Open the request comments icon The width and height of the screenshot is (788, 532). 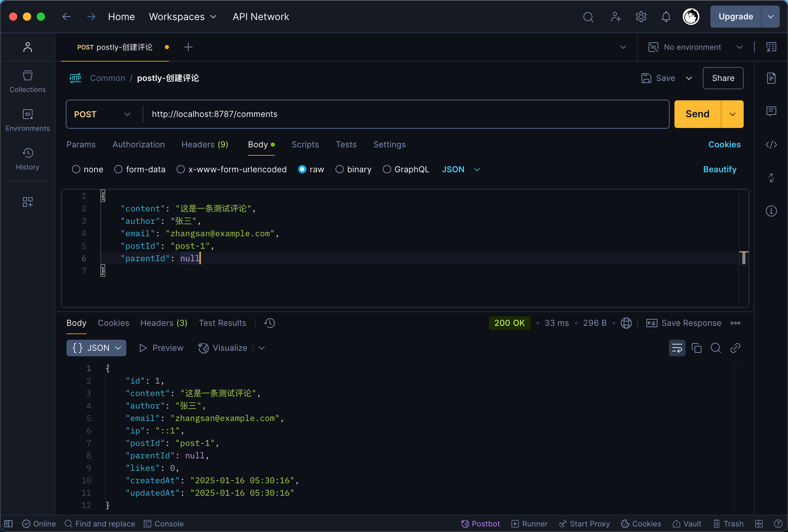click(x=771, y=111)
